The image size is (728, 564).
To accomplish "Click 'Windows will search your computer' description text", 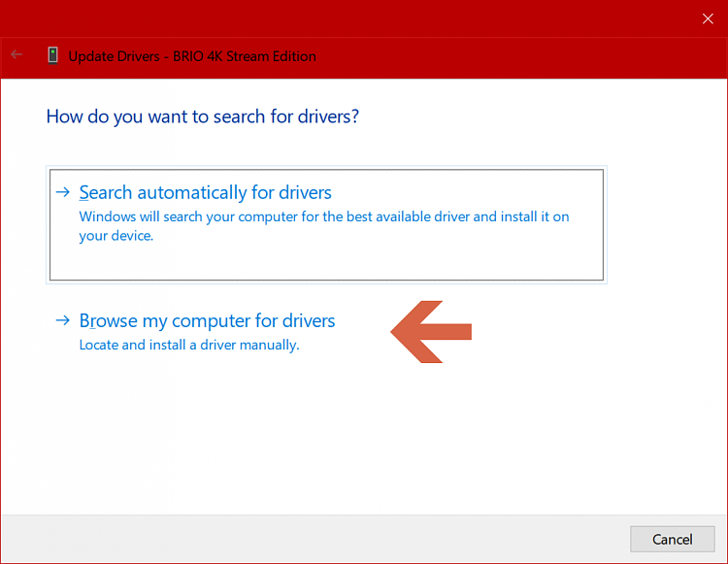I will point(324,226).
